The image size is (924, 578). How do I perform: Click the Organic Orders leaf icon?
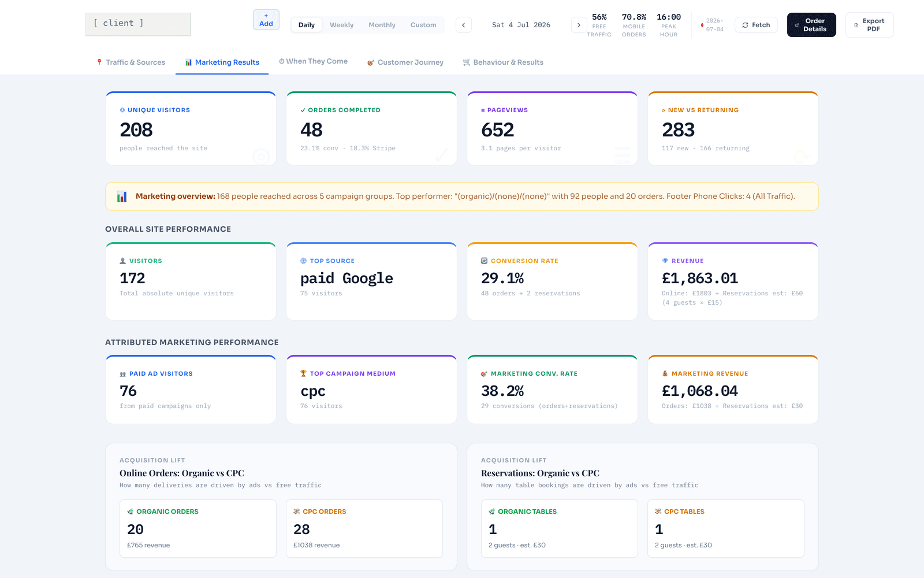(x=131, y=512)
